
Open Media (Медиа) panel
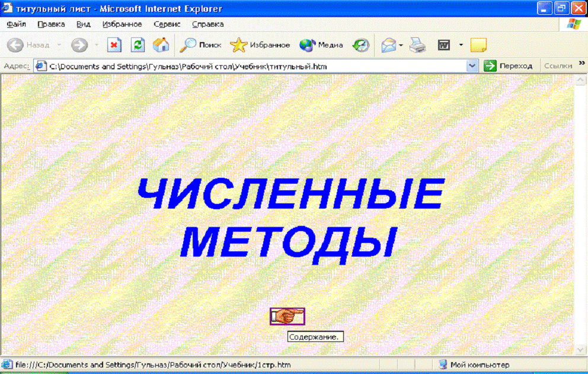tap(321, 45)
